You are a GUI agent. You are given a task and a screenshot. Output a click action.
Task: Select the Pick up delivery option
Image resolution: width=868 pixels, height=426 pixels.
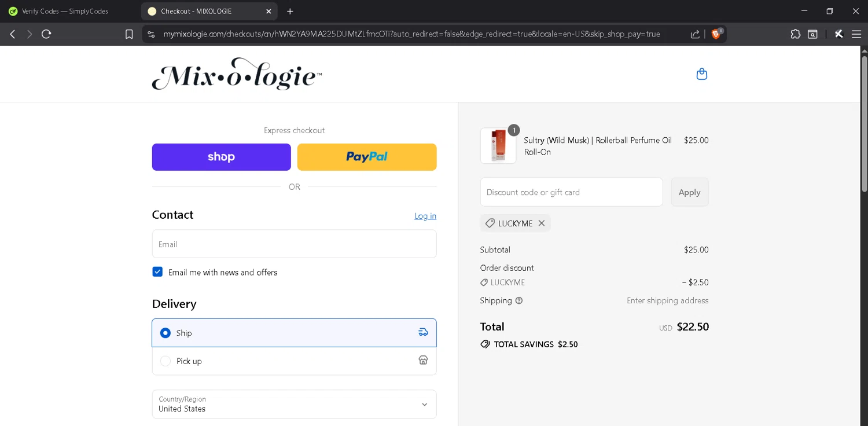(x=294, y=361)
